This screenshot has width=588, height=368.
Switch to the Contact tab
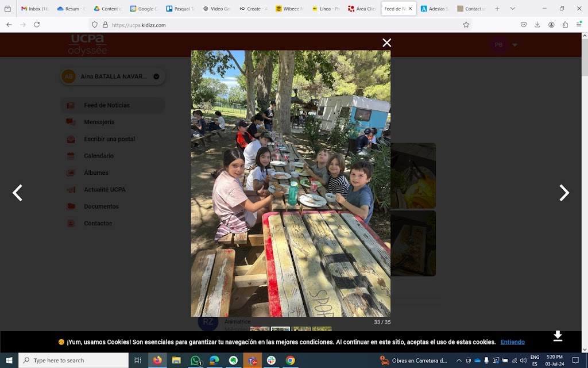point(471,9)
